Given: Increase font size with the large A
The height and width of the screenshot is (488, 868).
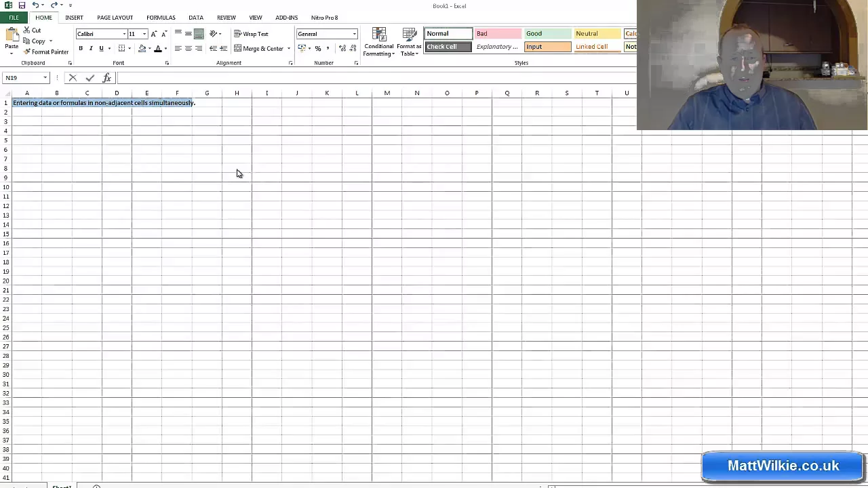Looking at the screenshot, I should pyautogui.click(x=154, y=34).
